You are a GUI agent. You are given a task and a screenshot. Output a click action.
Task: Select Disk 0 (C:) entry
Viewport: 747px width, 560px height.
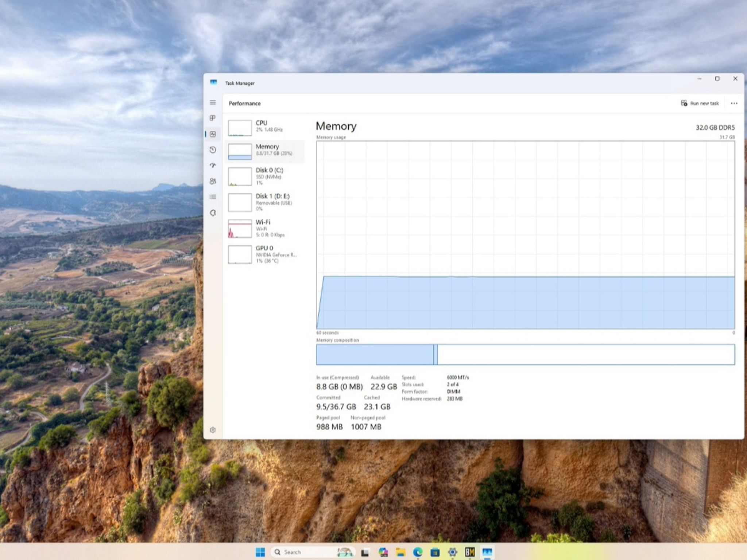[265, 176]
